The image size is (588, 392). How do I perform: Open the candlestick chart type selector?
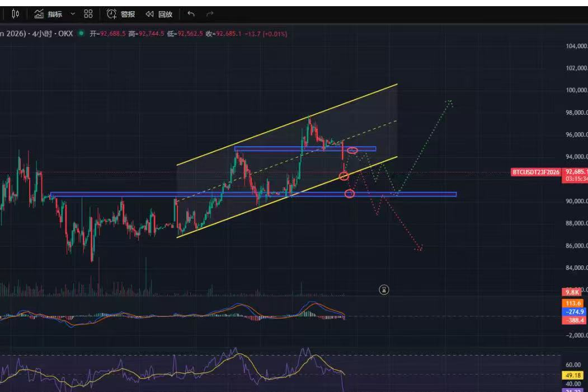tap(15, 13)
